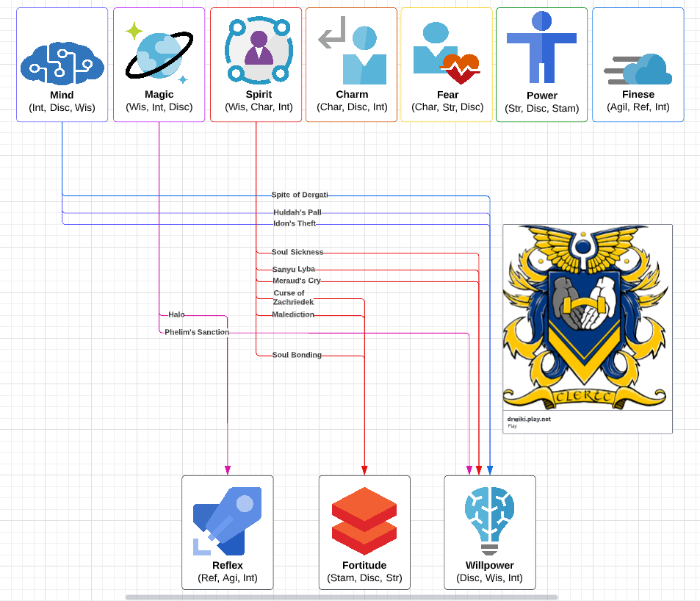Select the Halo connector label
The height and width of the screenshot is (601, 700).
tap(176, 314)
